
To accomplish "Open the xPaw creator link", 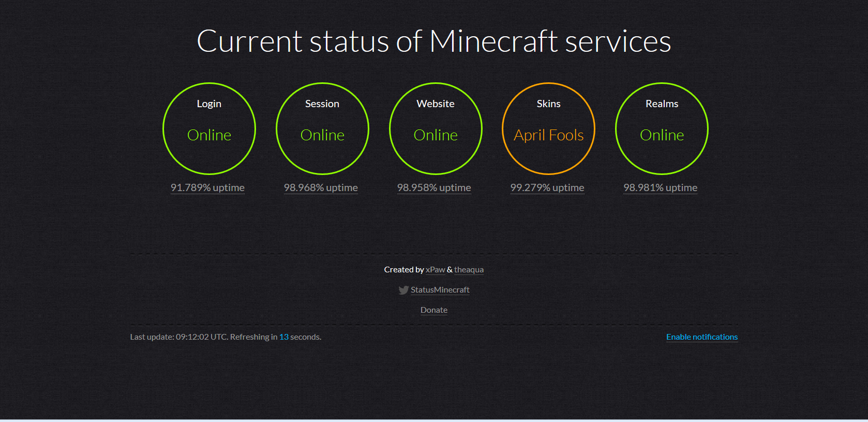I will [435, 270].
